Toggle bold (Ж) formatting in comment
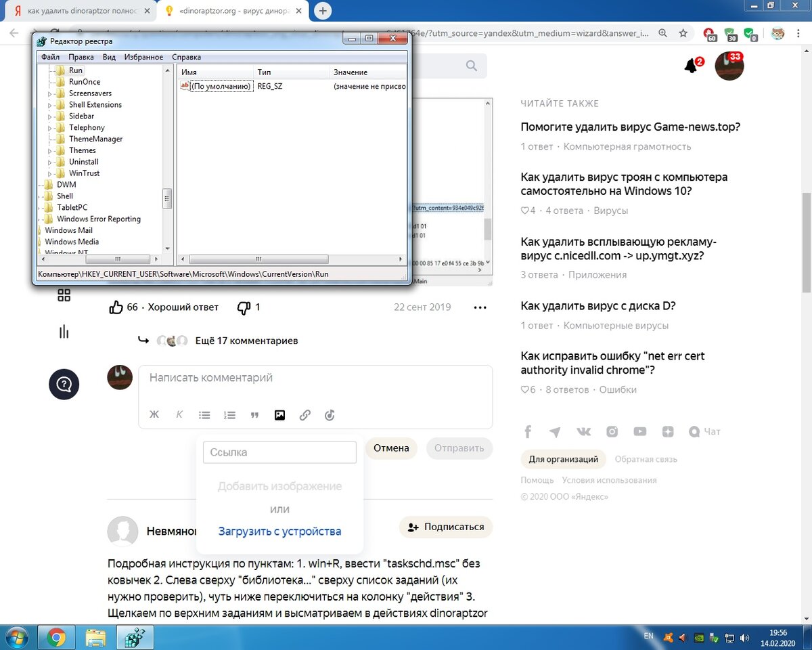The height and width of the screenshot is (650, 812). [x=154, y=415]
